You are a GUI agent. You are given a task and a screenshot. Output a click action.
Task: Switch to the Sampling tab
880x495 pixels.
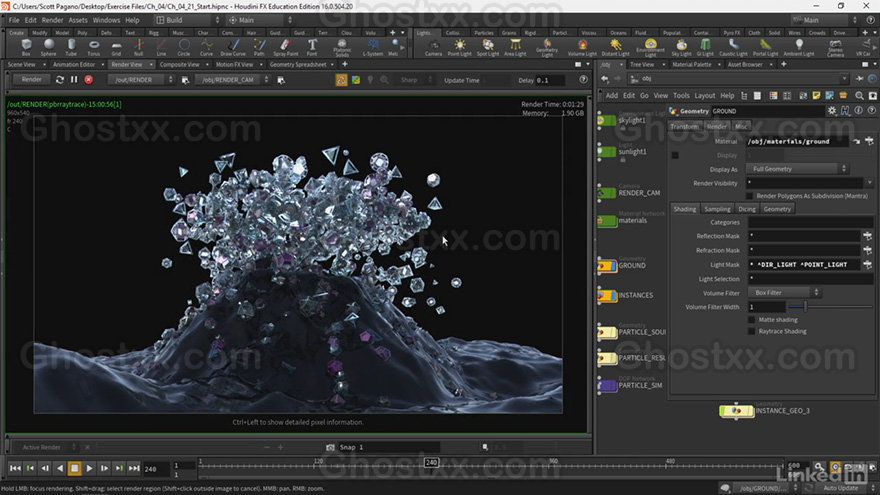click(717, 209)
